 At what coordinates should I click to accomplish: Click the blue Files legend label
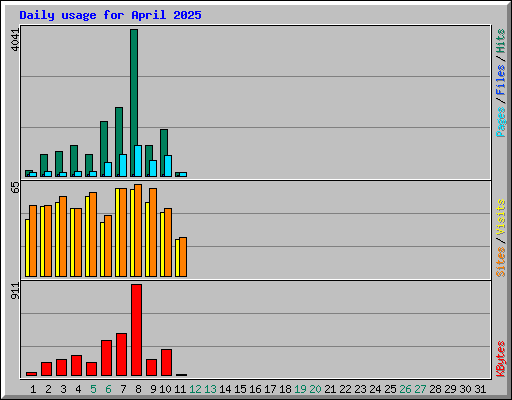pyautogui.click(x=501, y=80)
